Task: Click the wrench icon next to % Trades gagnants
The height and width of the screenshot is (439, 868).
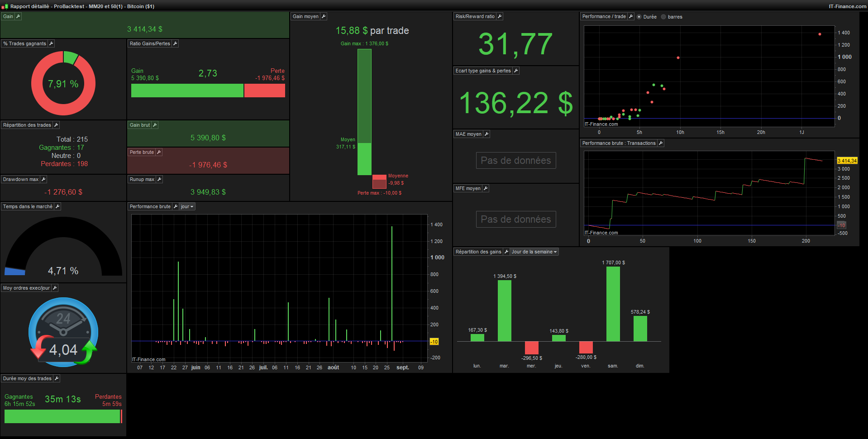Action: pos(51,43)
